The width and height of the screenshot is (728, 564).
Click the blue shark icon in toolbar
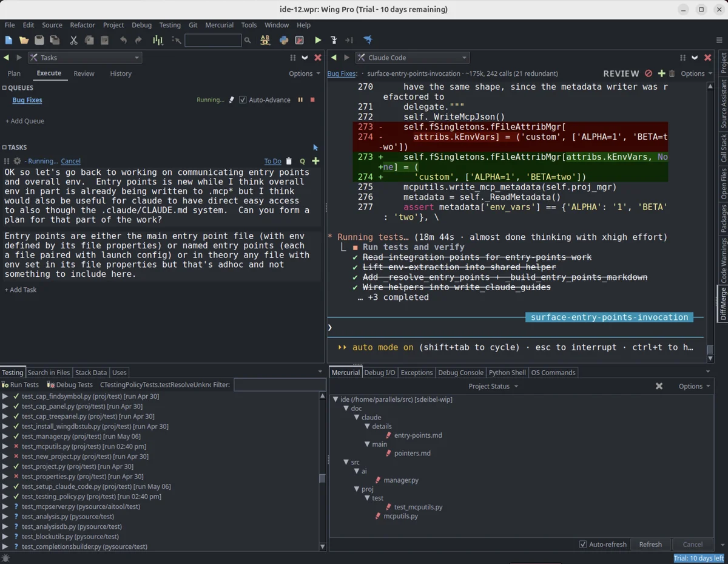click(368, 40)
